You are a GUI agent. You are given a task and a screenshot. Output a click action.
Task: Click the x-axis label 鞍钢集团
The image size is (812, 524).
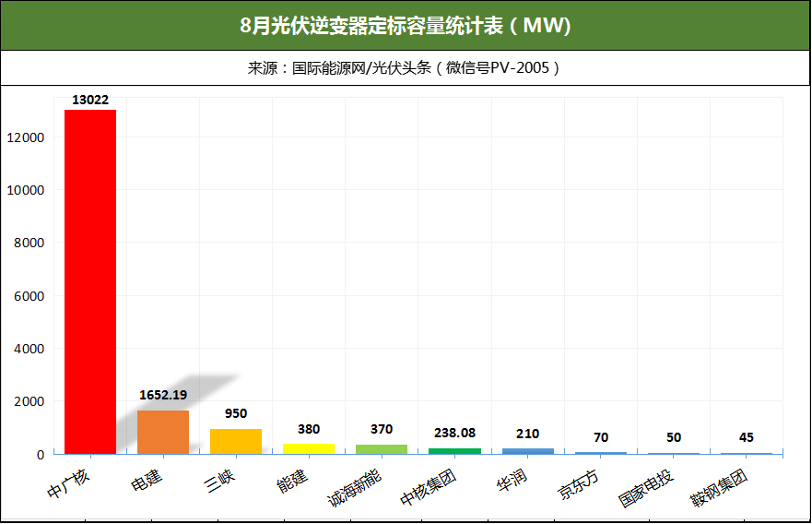[719, 488]
